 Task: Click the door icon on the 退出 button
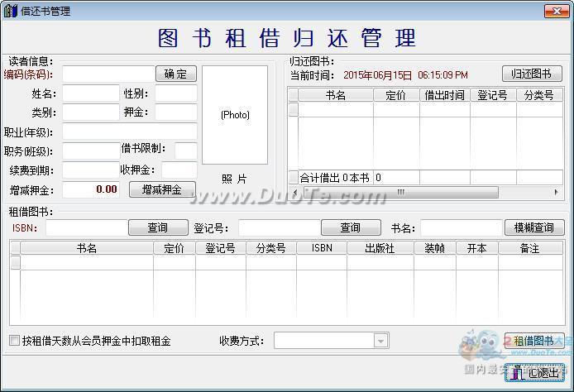(517, 373)
